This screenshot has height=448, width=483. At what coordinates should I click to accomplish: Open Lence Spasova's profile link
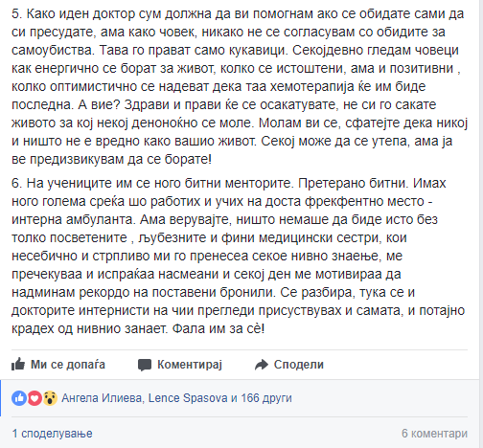pyautogui.click(x=188, y=398)
